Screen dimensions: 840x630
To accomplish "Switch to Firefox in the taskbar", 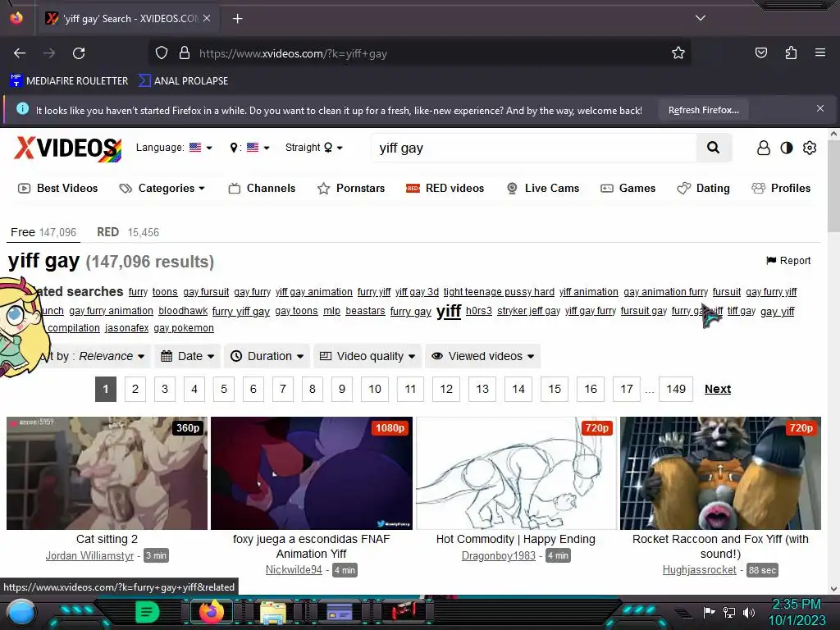I will tap(211, 612).
